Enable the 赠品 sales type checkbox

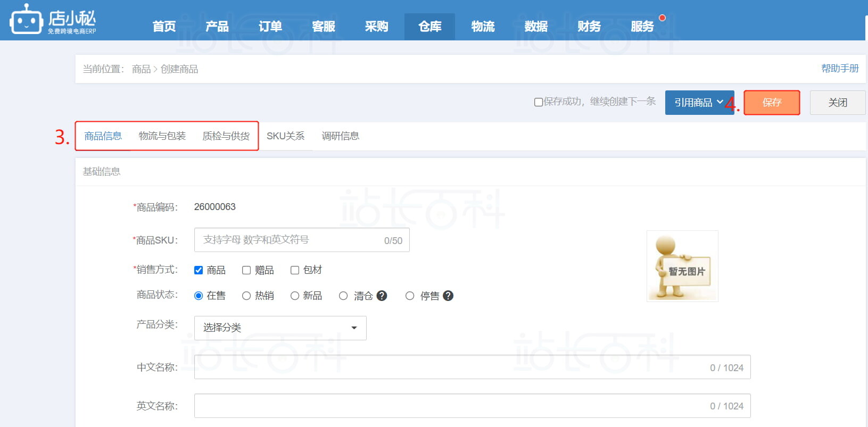click(x=246, y=270)
